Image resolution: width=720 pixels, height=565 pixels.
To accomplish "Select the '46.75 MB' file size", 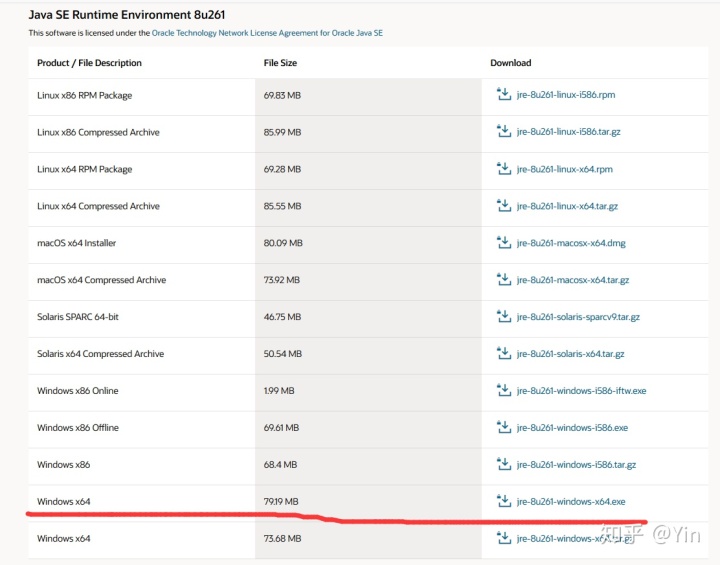I will tap(282, 316).
